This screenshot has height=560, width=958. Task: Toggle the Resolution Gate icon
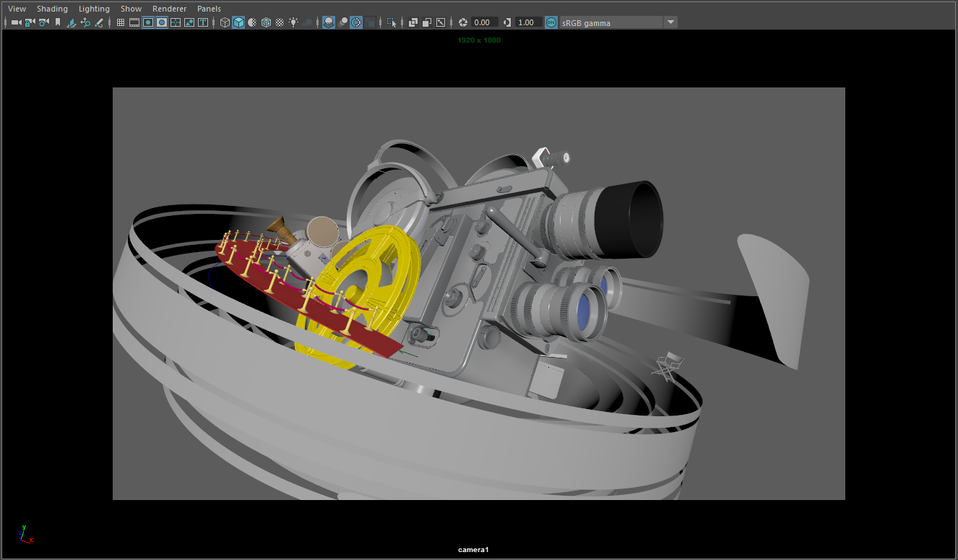pos(148,22)
